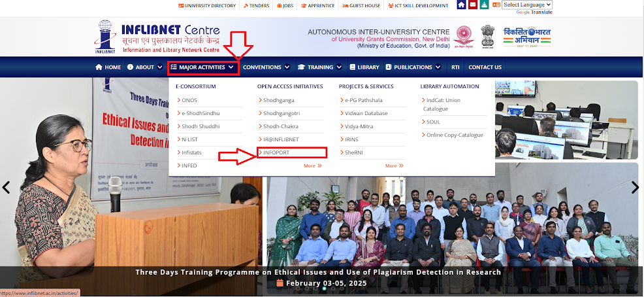Expand the Publications menu chevron

[438, 67]
